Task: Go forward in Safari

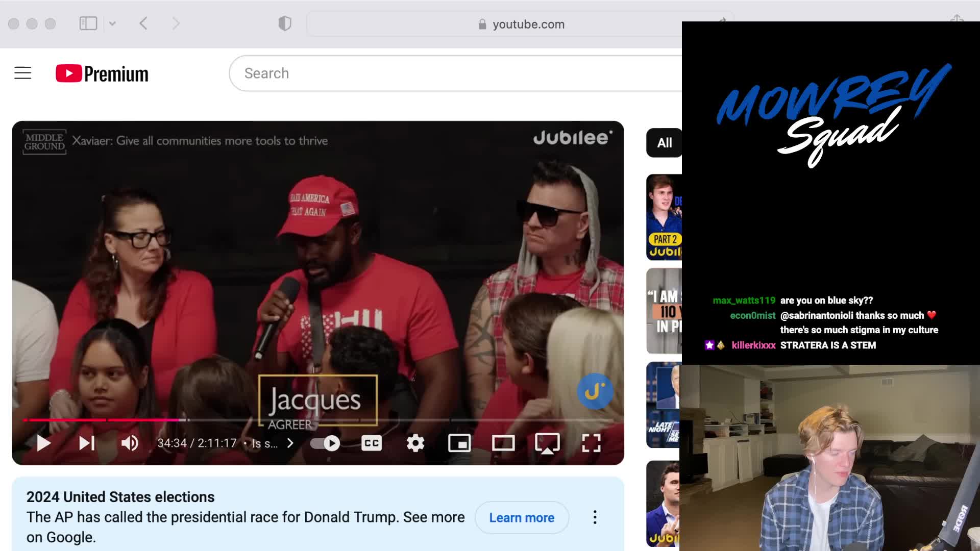Action: [176, 23]
